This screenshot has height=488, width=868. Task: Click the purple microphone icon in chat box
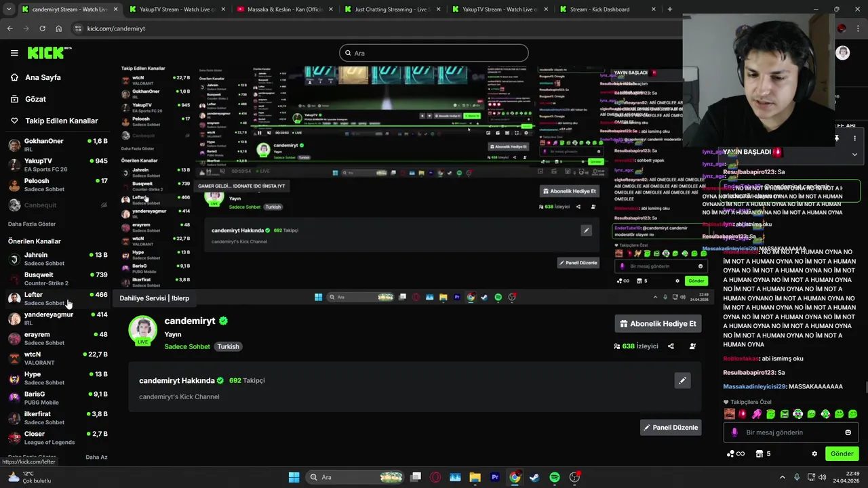(x=734, y=432)
